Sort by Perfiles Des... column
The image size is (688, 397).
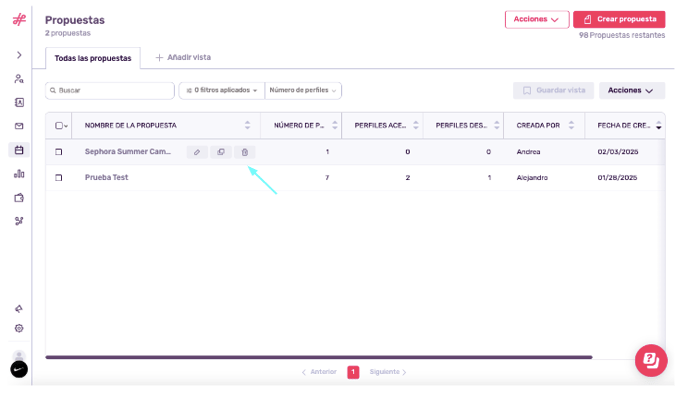(x=497, y=125)
